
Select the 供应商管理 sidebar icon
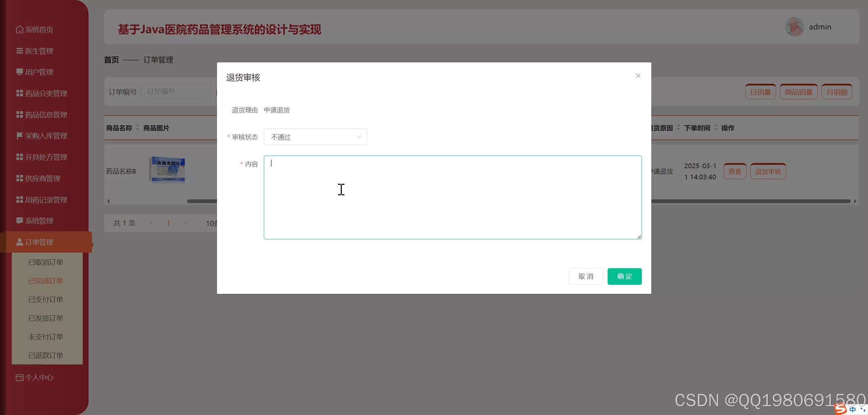(x=19, y=178)
